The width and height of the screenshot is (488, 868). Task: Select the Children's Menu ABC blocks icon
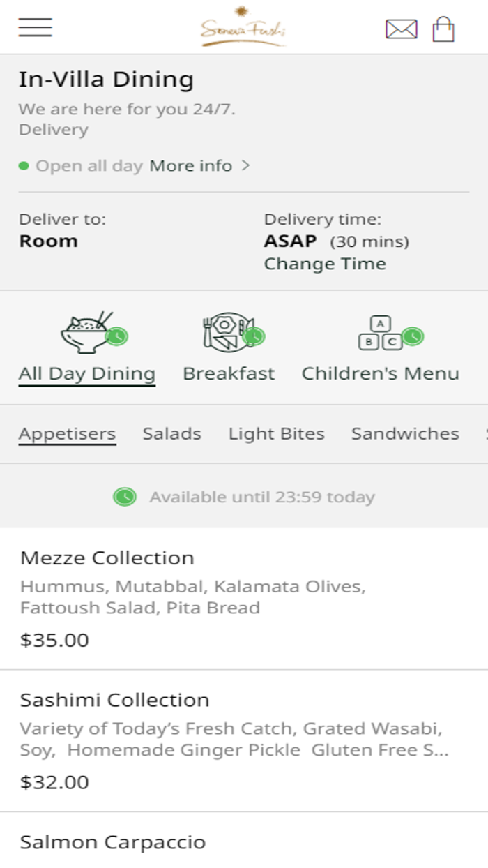(379, 332)
